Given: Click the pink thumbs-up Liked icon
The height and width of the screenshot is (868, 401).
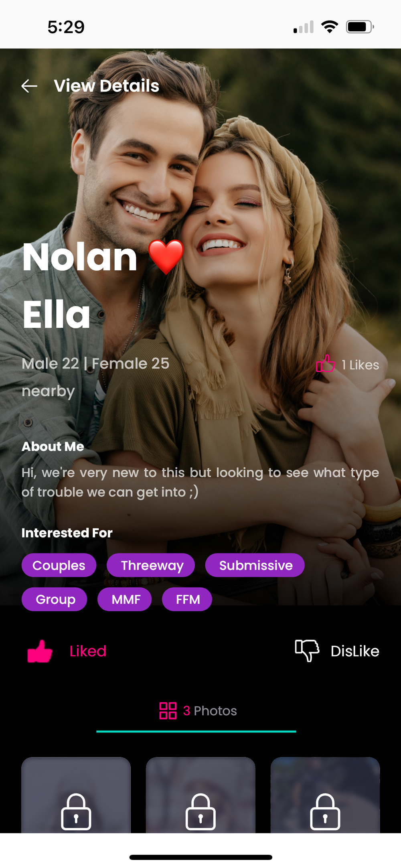Looking at the screenshot, I should [x=40, y=651].
